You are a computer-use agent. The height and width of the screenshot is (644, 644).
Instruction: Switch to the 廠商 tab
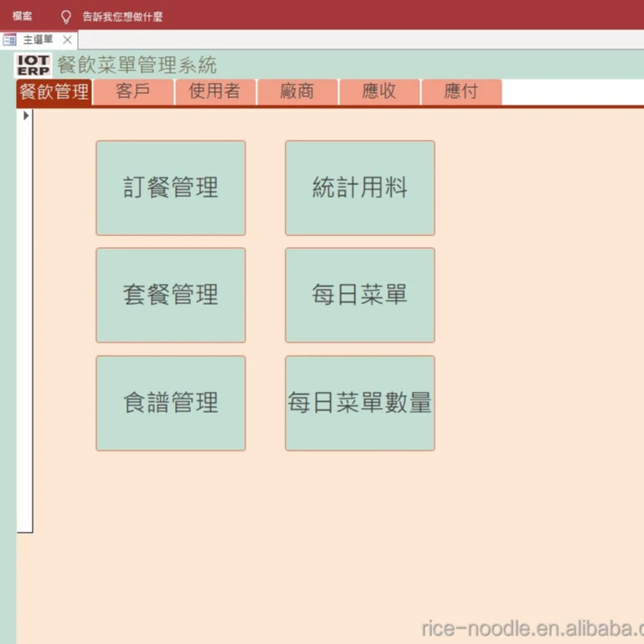coord(297,91)
